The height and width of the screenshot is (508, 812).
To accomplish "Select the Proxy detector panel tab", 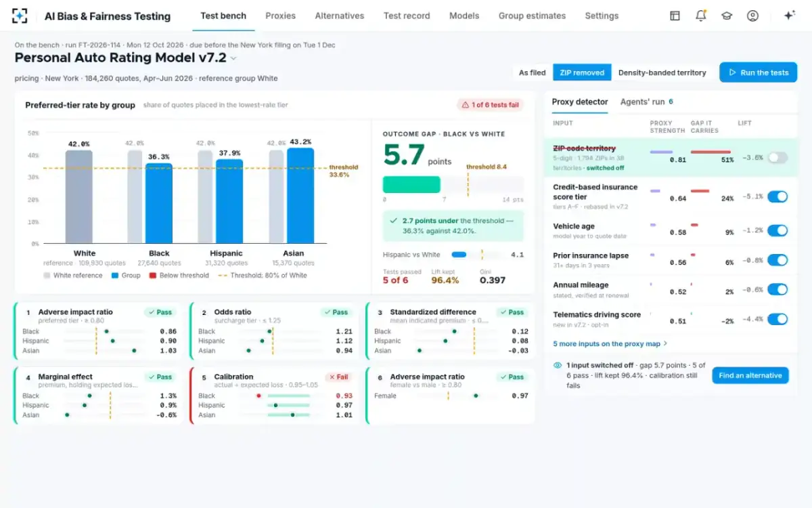I will pos(580,102).
